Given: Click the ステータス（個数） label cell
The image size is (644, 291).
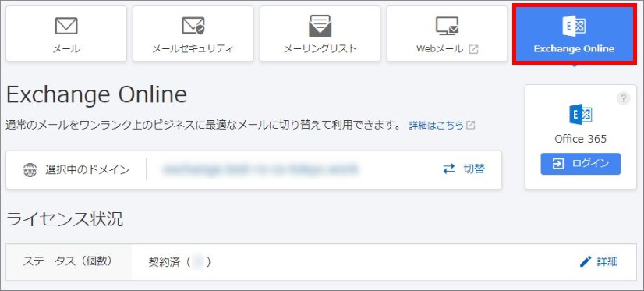Looking at the screenshot, I should pos(69,262).
